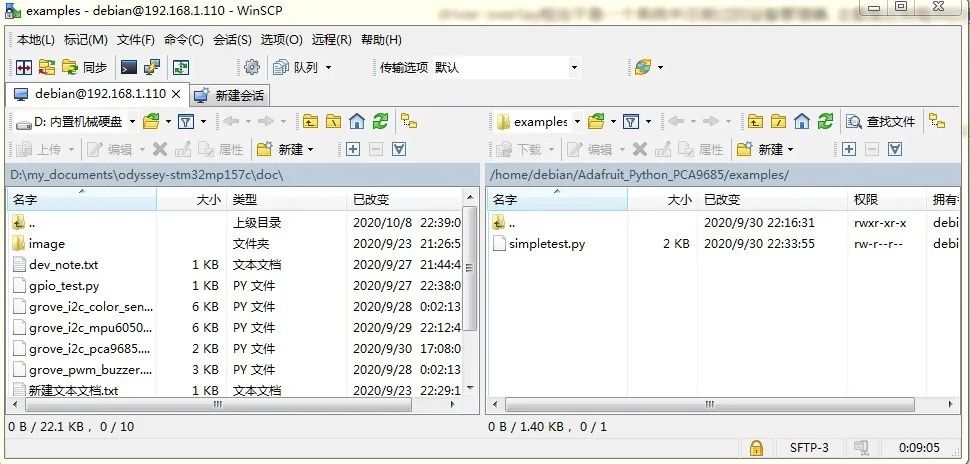Click the remote panel home directory icon
Image resolution: width=970 pixels, height=464 pixels.
[802, 122]
